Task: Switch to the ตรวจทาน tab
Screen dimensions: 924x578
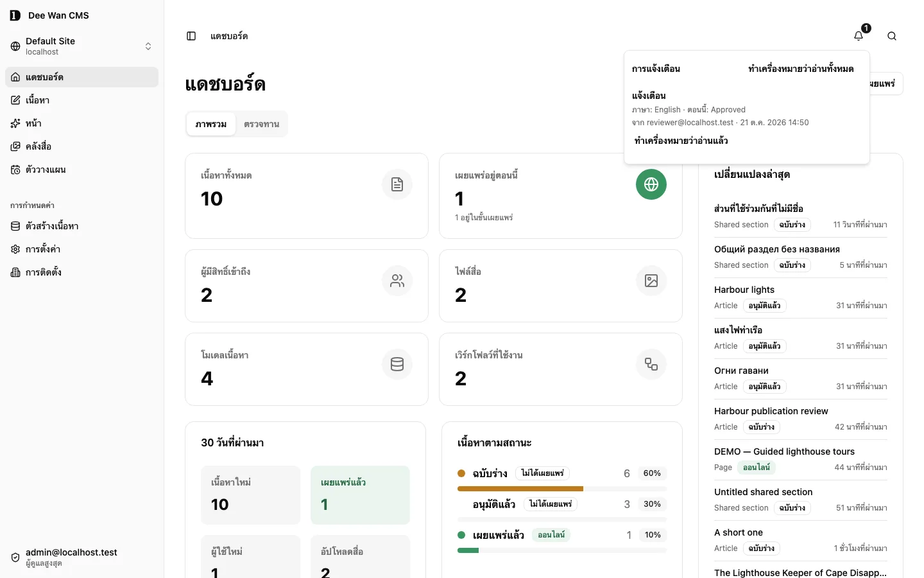Action: [261, 124]
